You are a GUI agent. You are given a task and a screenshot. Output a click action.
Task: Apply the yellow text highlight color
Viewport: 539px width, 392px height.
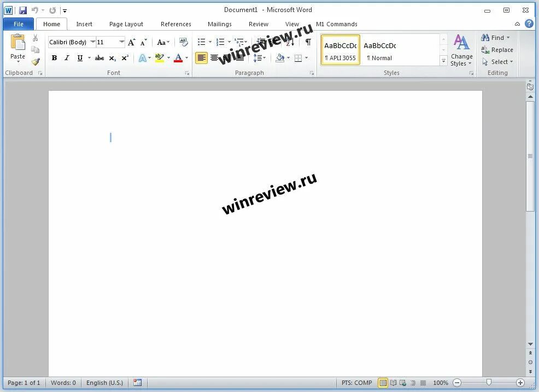[x=160, y=58]
